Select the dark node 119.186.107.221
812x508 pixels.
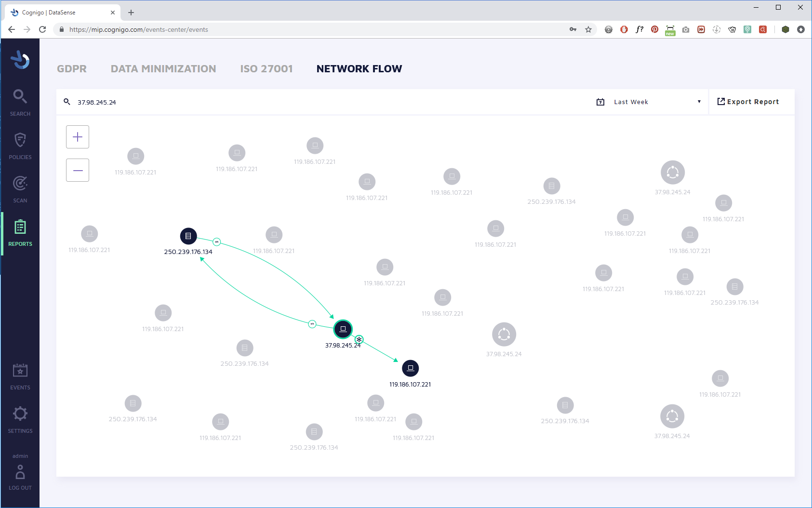pyautogui.click(x=411, y=368)
